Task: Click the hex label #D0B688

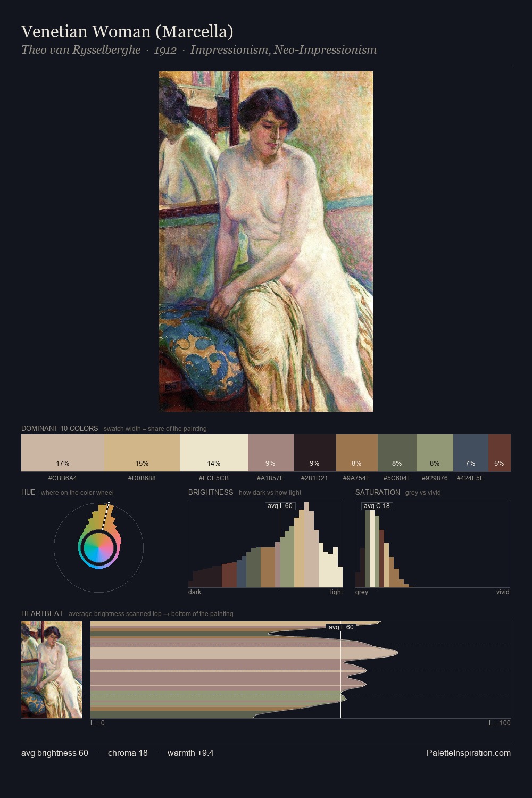Action: pyautogui.click(x=142, y=478)
